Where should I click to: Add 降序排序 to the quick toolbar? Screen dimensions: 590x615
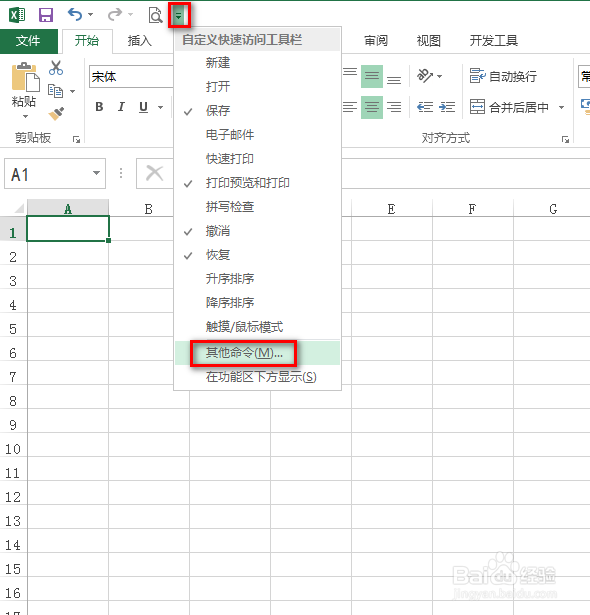pyautogui.click(x=257, y=302)
